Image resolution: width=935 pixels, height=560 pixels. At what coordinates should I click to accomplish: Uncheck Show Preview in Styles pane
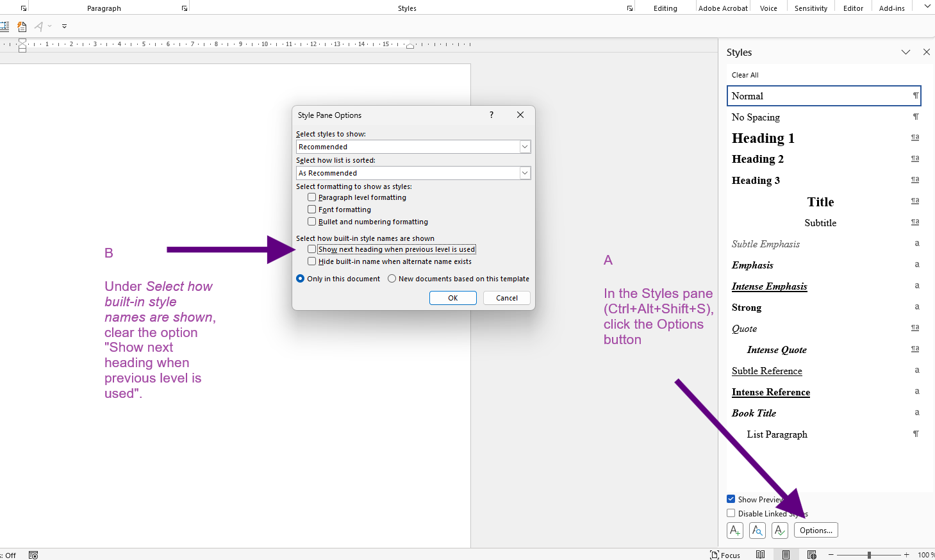(x=731, y=499)
